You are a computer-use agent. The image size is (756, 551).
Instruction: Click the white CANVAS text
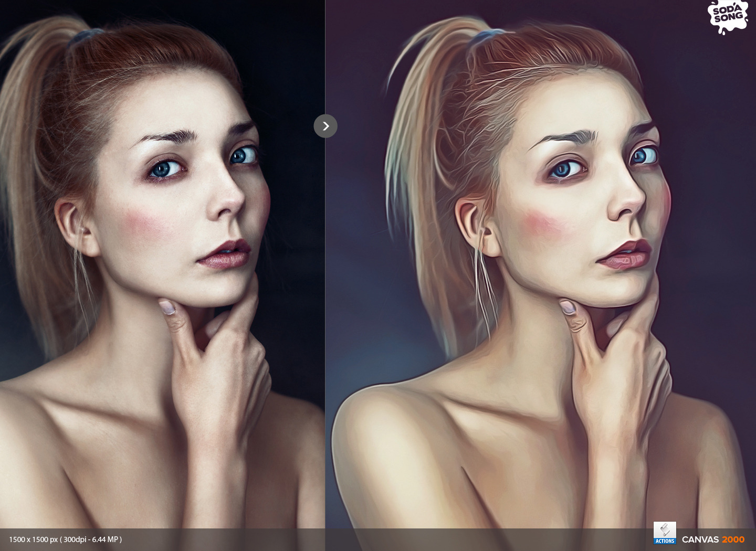coord(702,540)
